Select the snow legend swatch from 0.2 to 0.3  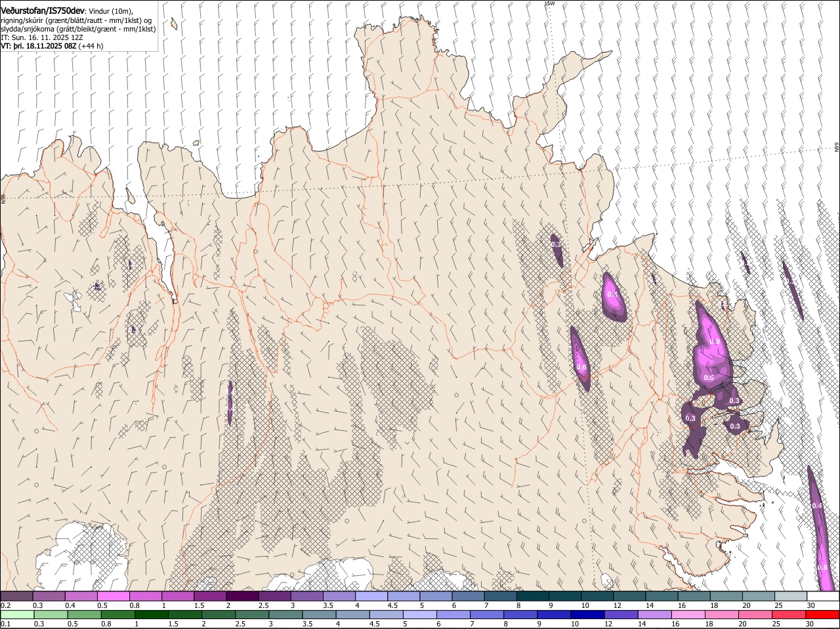(17, 596)
